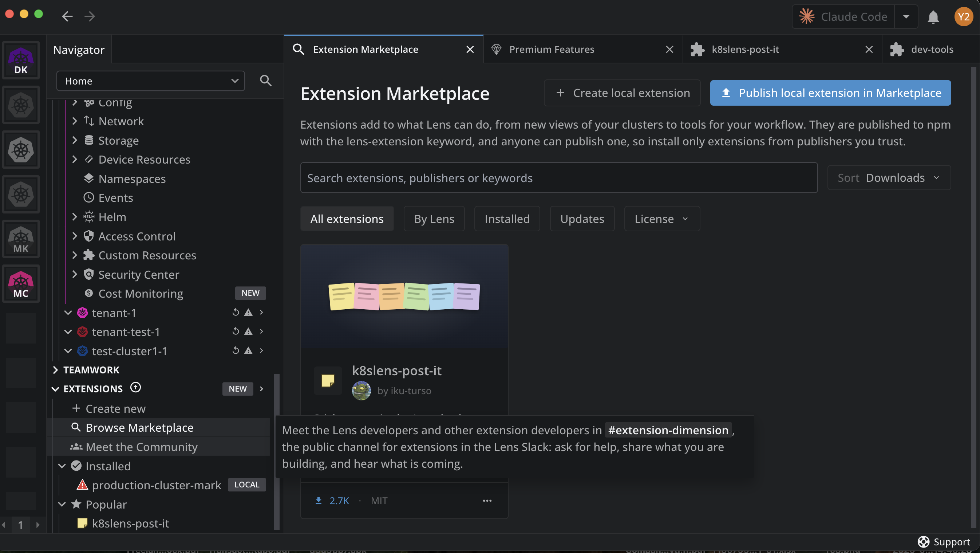Click the notifications bell icon
Screen dimensions: 980x553
click(x=933, y=17)
